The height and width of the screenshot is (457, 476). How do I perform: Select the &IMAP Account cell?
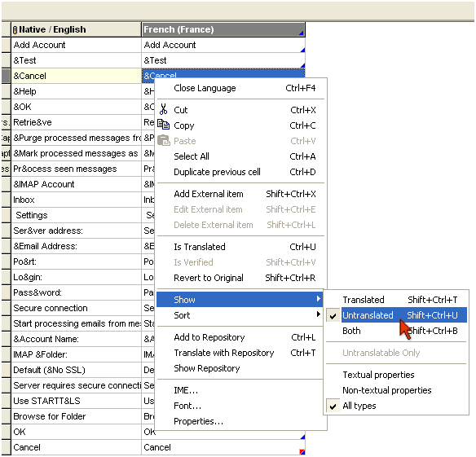click(76, 184)
